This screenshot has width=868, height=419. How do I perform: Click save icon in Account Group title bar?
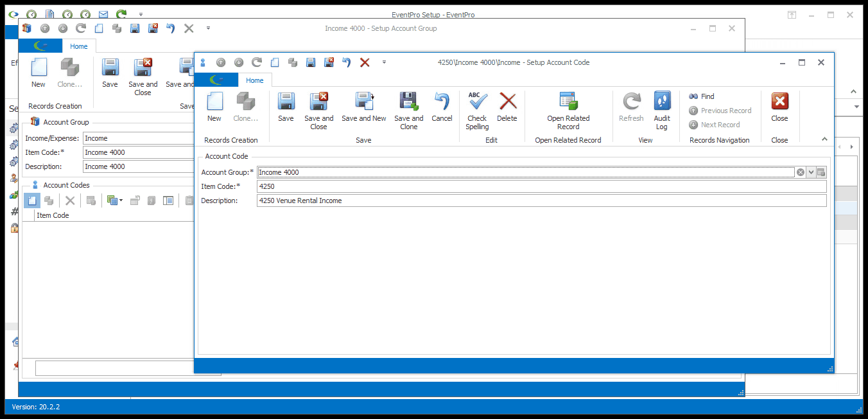[135, 28]
